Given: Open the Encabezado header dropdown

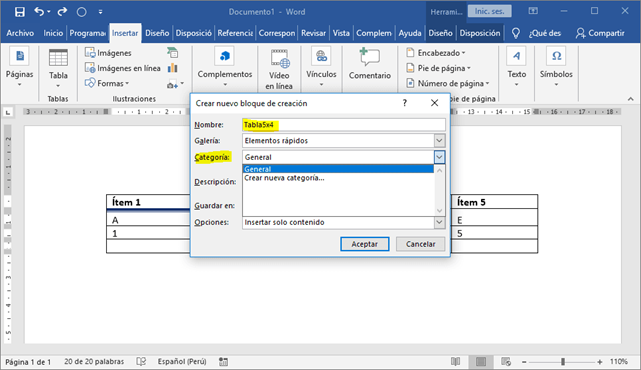Looking at the screenshot, I should (x=436, y=53).
